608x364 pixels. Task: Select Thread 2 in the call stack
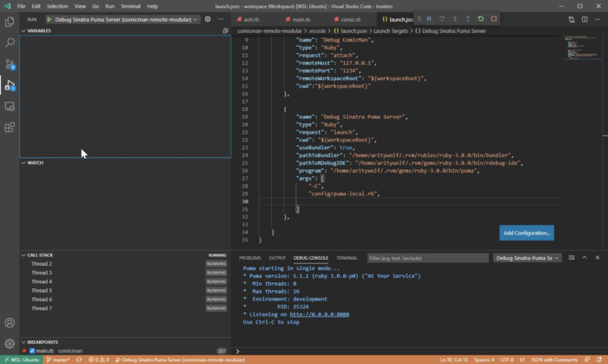(125, 264)
